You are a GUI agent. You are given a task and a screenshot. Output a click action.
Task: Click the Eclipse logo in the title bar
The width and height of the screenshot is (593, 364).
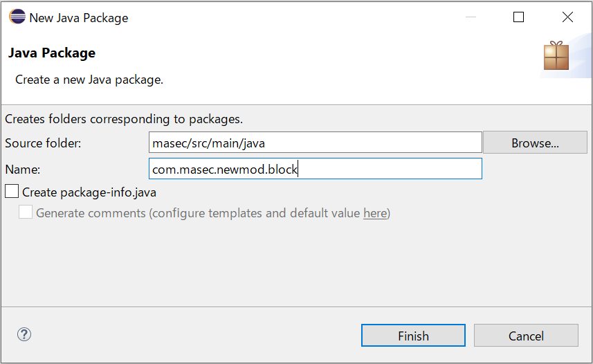coord(17,17)
